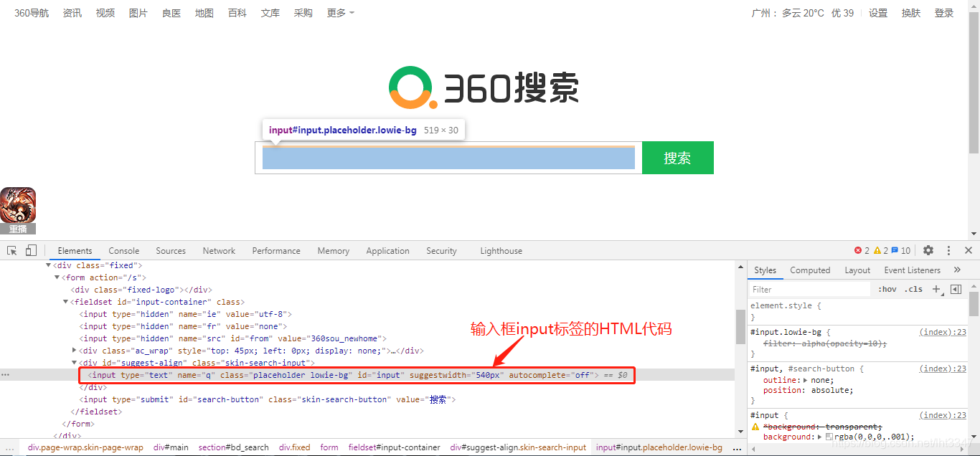Screen dimensions: 980x456
Task: Collapse the form action="/s" node
Action: point(57,277)
